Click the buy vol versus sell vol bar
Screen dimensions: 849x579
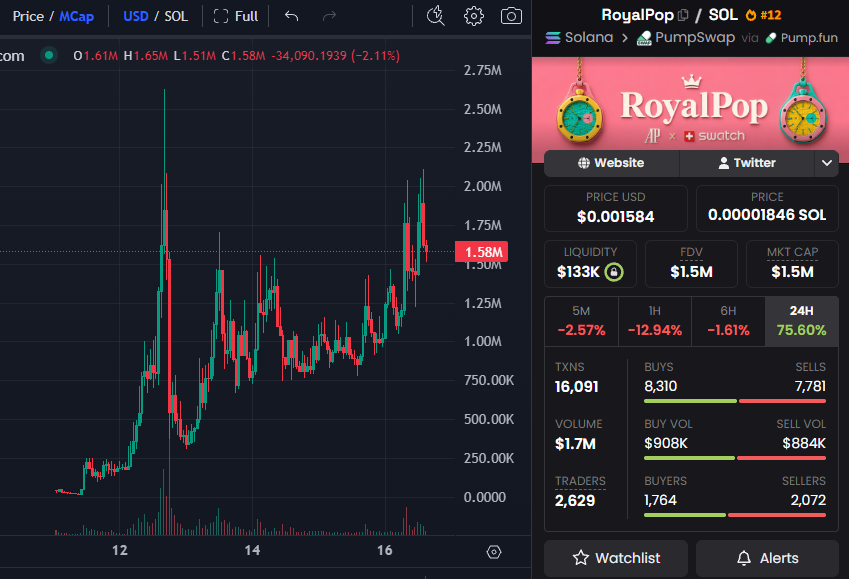tap(735, 458)
